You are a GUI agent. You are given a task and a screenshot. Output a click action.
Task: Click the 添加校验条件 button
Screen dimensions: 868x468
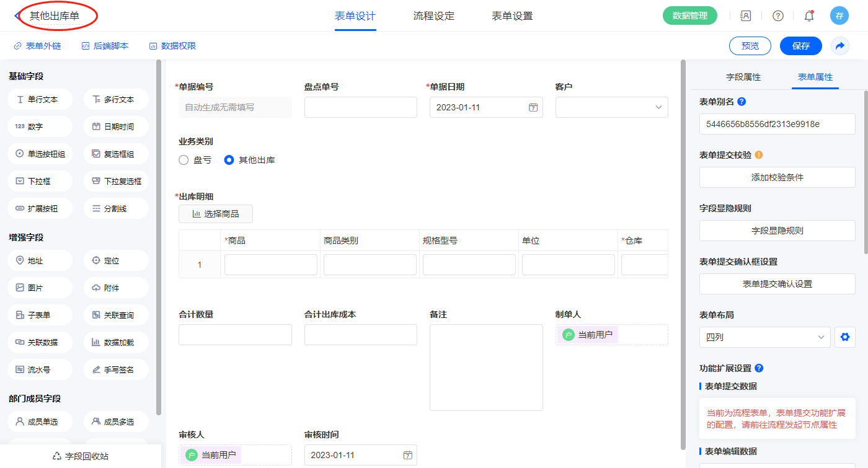coord(777,177)
